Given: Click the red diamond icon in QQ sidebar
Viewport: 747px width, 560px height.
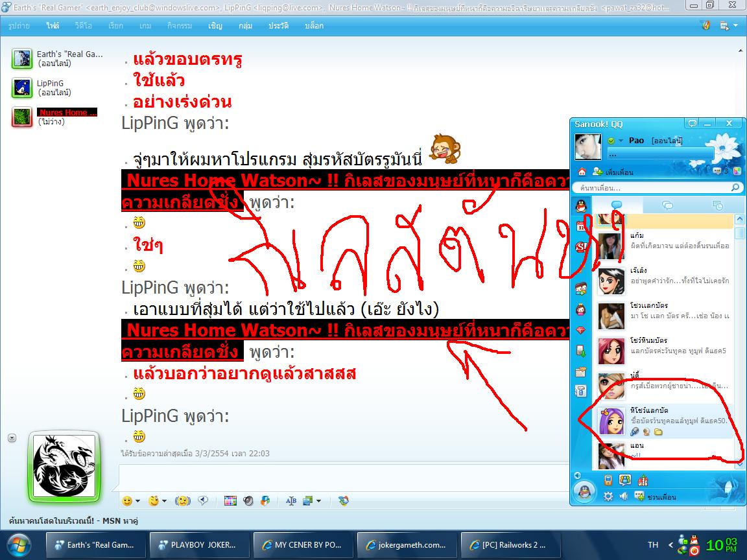Looking at the screenshot, I should pyautogui.click(x=581, y=330).
